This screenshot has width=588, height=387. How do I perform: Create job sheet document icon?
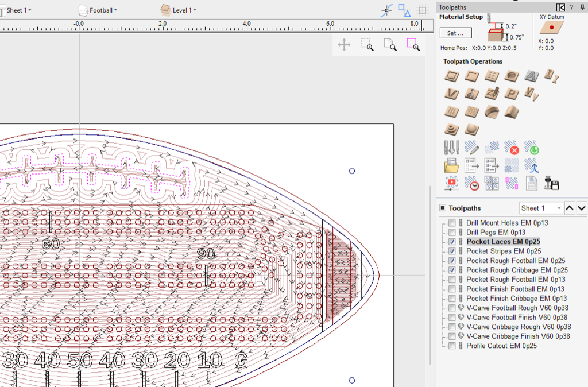coord(532,183)
